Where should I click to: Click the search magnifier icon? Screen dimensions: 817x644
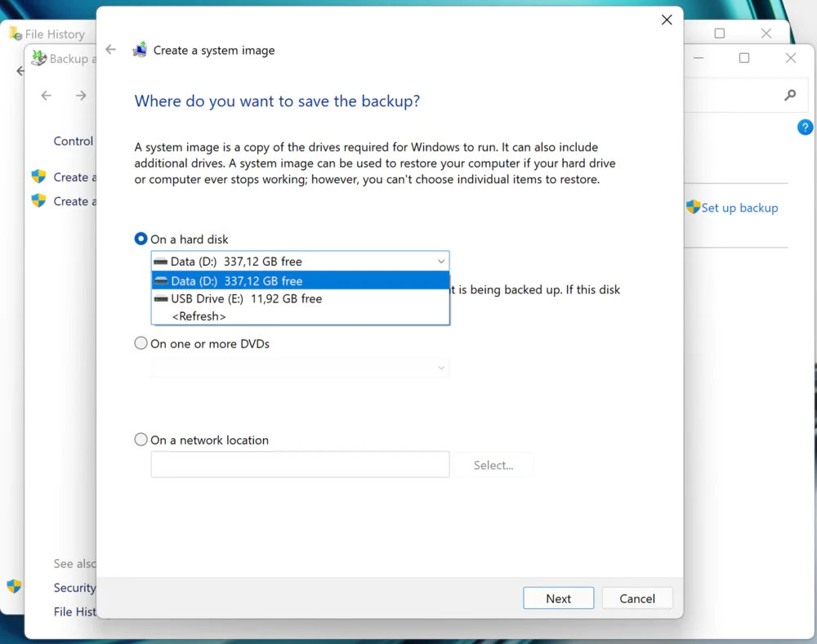(x=790, y=96)
